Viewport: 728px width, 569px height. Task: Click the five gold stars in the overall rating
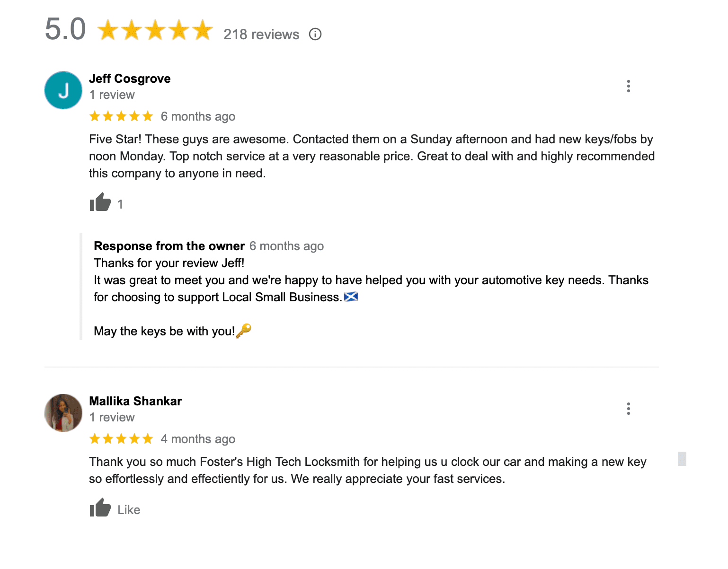point(155,30)
